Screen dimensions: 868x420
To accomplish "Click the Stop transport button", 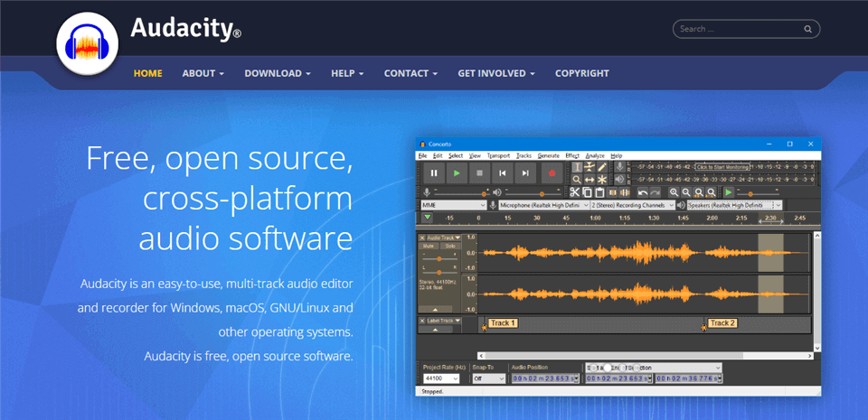I will (x=479, y=173).
